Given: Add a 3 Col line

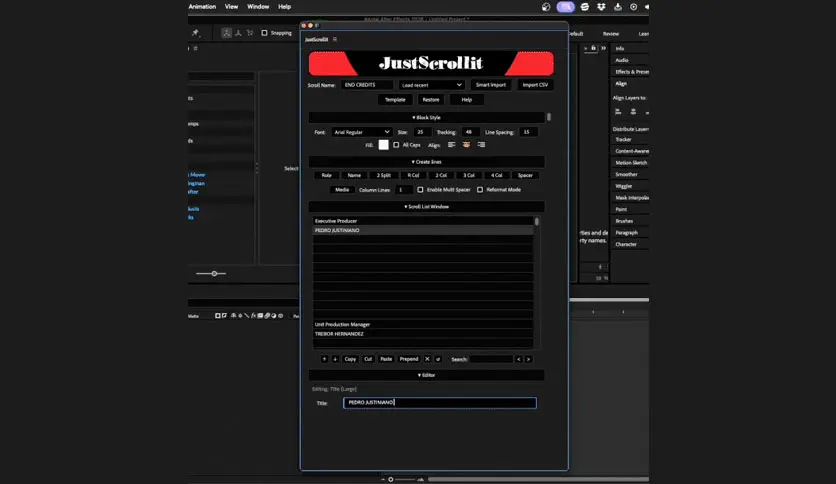Looking at the screenshot, I should [x=469, y=175].
